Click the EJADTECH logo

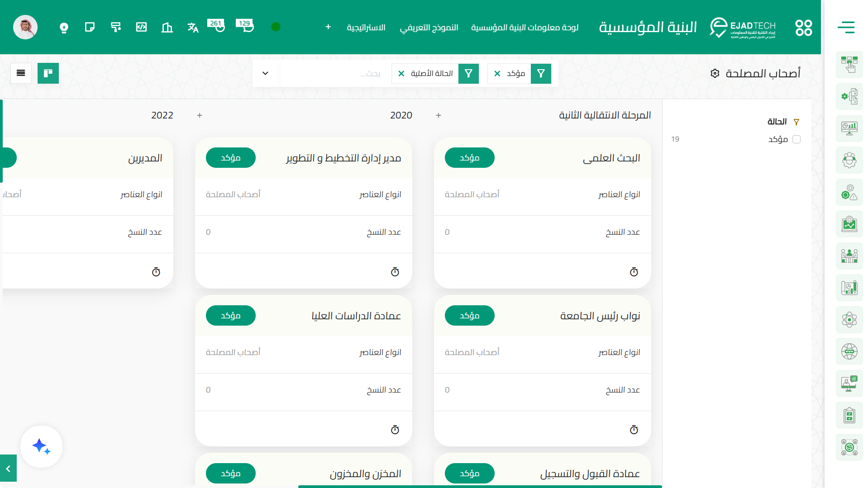click(742, 28)
